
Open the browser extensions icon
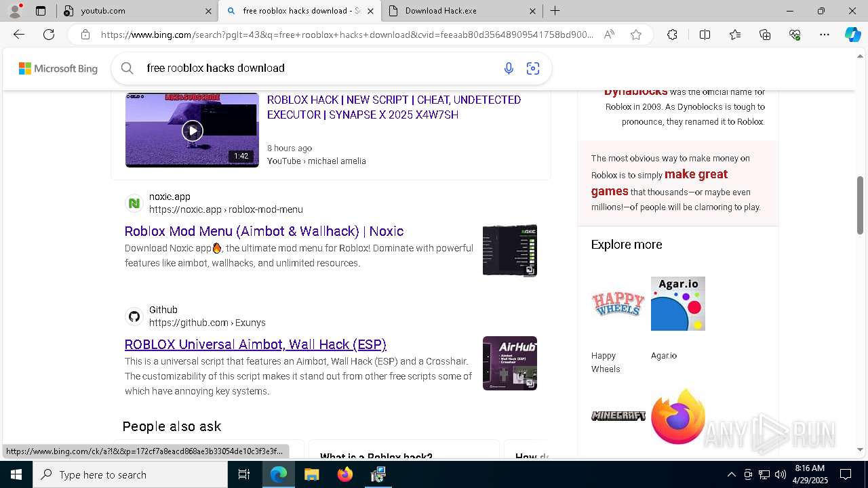(x=672, y=35)
